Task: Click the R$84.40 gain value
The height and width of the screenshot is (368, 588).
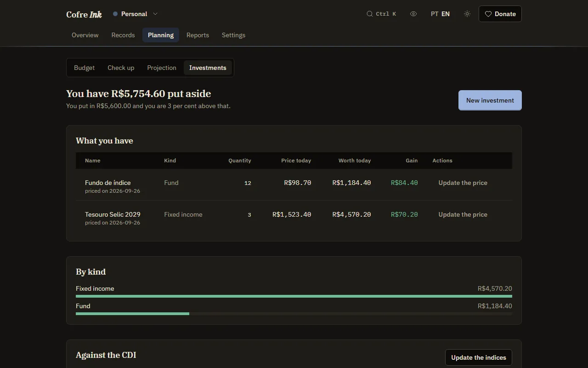Action: [404, 183]
